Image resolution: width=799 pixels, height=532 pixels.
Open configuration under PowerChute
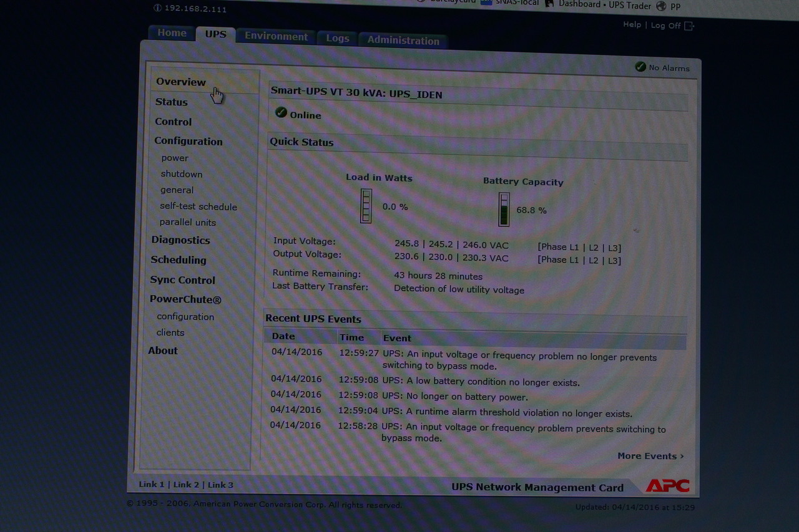185,317
